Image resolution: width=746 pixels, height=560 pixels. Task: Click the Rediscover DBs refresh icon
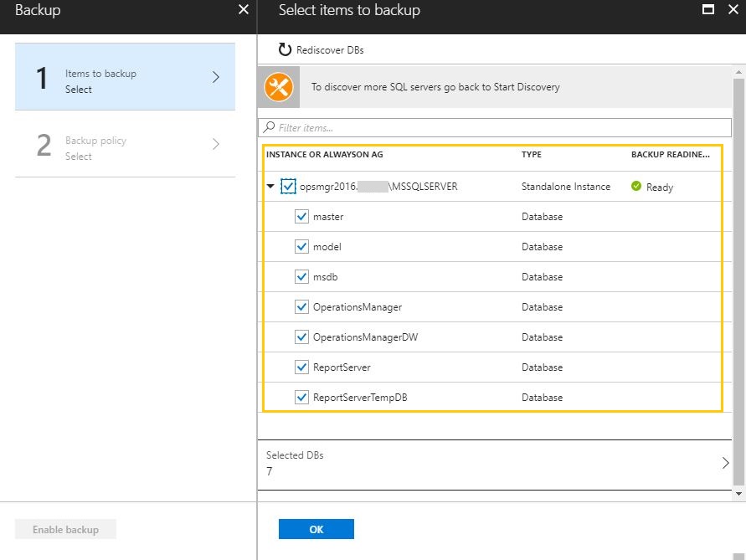[x=285, y=49]
